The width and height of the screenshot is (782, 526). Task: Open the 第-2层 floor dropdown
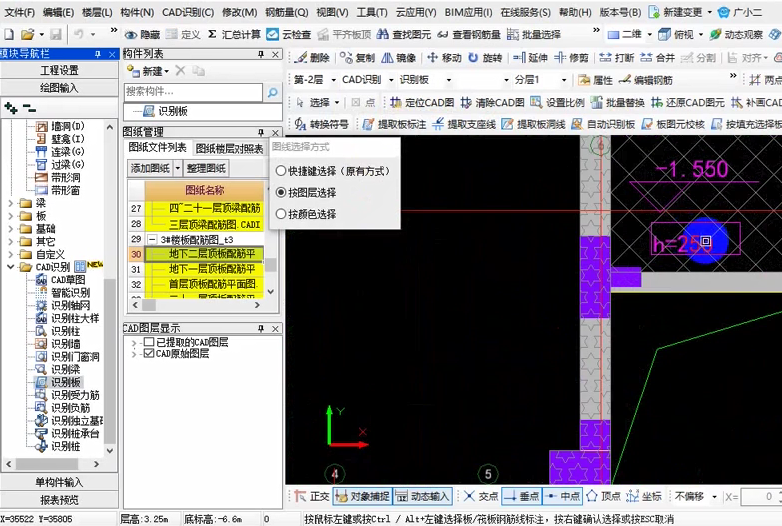pos(334,80)
